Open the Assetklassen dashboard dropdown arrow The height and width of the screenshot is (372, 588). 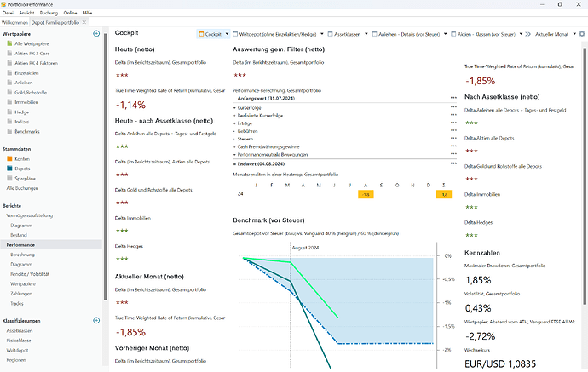tap(366, 34)
